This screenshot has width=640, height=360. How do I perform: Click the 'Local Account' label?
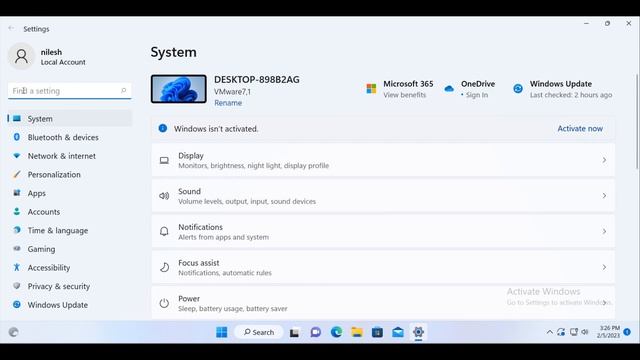pyautogui.click(x=63, y=62)
